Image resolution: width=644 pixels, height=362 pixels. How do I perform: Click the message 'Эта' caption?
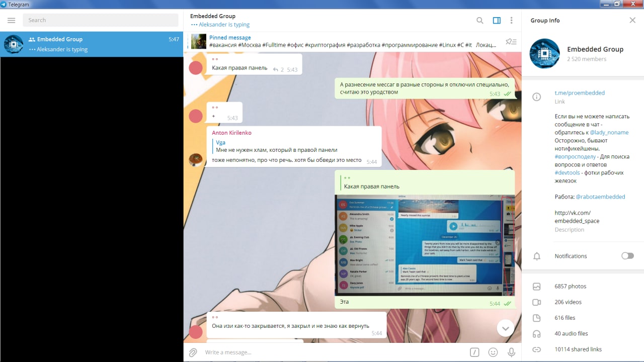(344, 302)
